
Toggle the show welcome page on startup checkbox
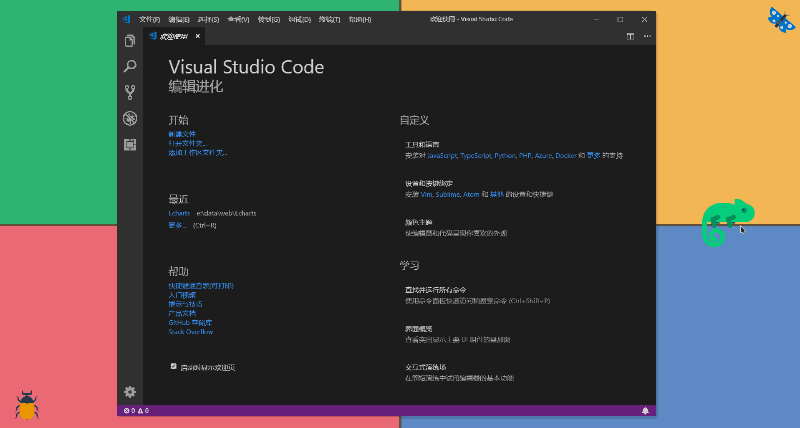pos(173,366)
